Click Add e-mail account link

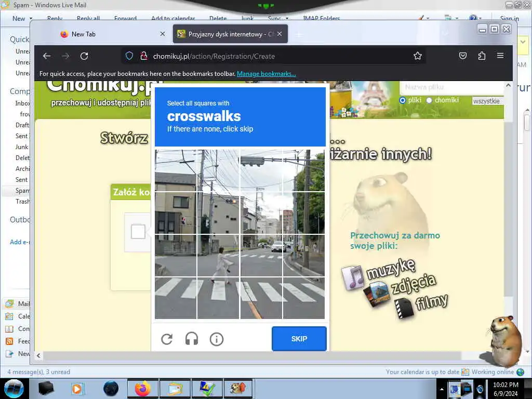click(20, 242)
